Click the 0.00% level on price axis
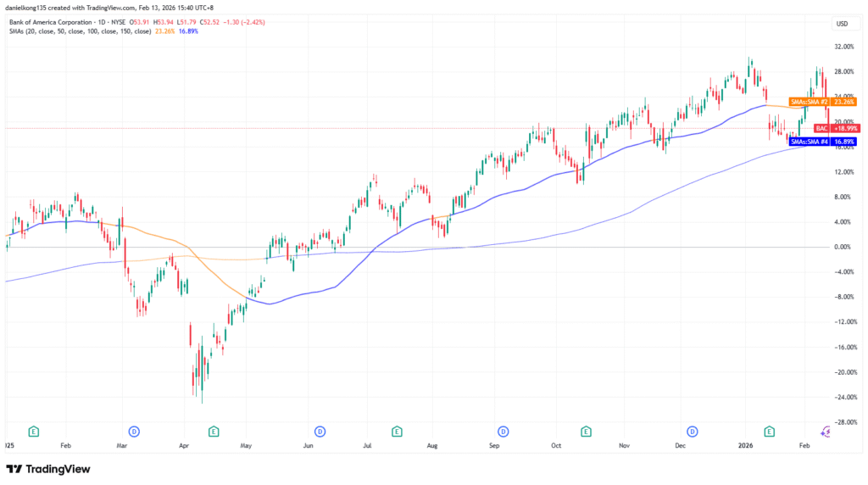 tap(842, 247)
